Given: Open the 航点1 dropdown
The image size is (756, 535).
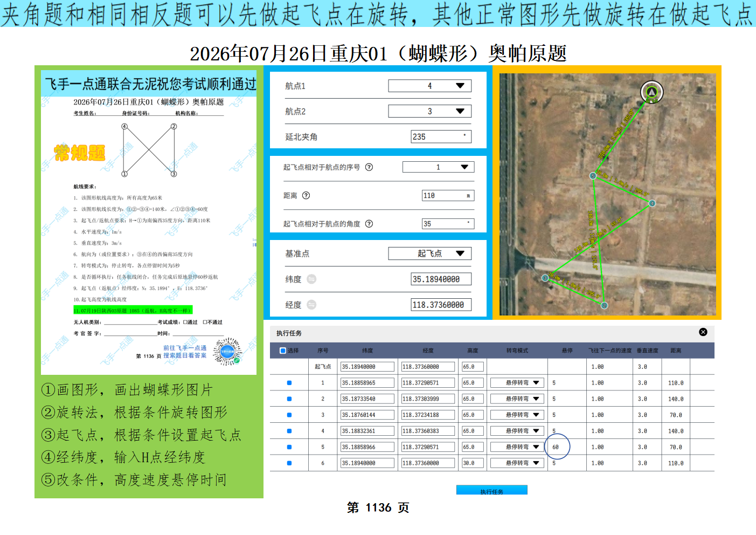Looking at the screenshot, I should pyautogui.click(x=430, y=86).
